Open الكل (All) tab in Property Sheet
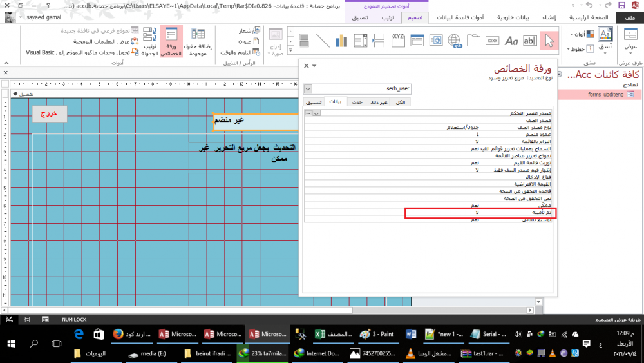 (400, 103)
